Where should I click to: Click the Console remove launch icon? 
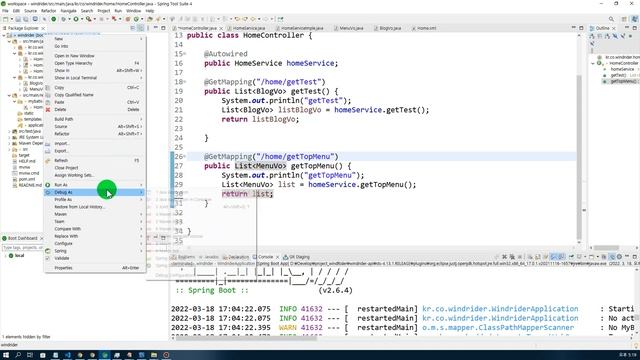504,257
